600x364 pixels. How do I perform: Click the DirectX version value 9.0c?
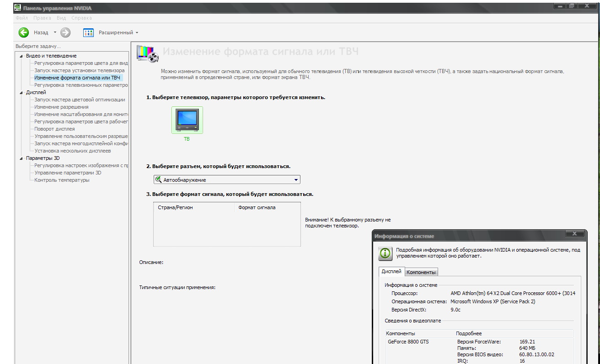[455, 310]
